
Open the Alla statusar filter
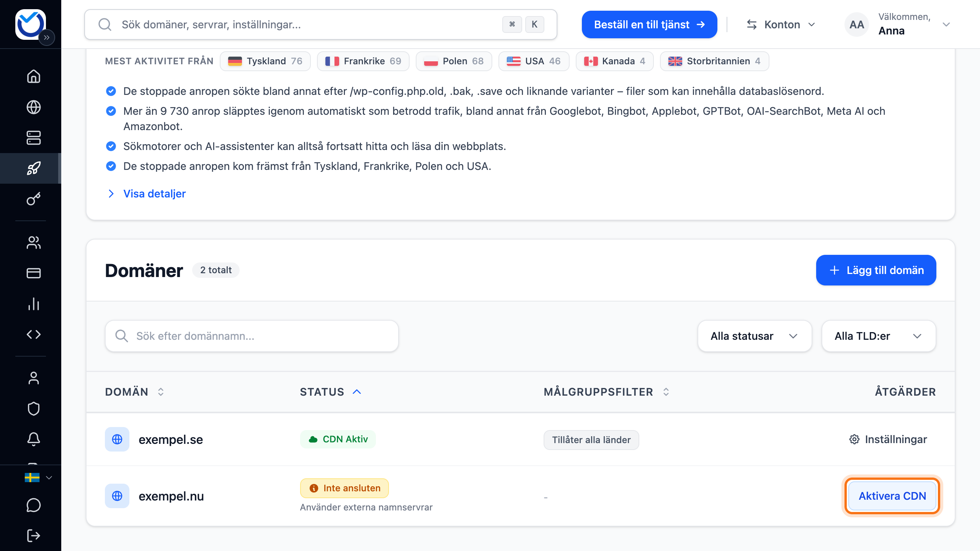pyautogui.click(x=755, y=336)
